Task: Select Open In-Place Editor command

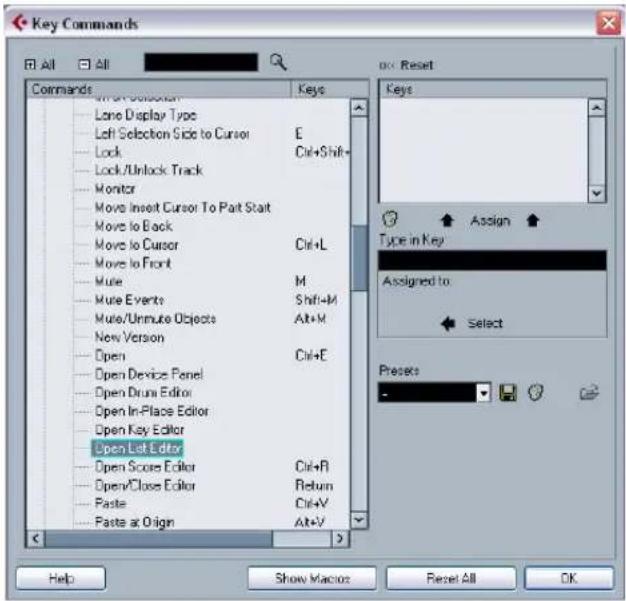Action: [152, 411]
